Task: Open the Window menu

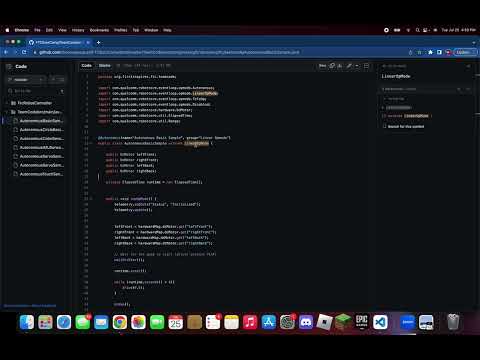Action: click(151, 30)
